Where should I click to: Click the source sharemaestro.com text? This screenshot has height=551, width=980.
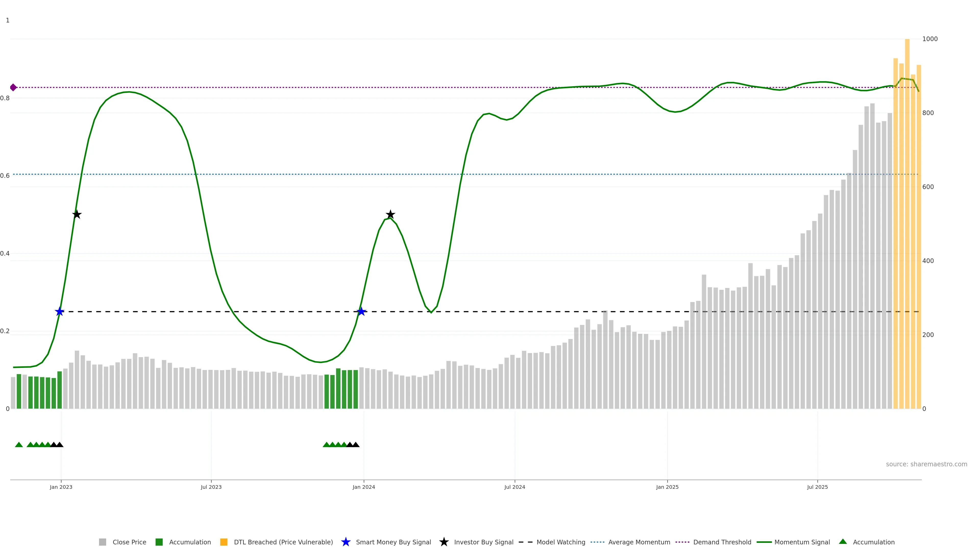tap(926, 464)
